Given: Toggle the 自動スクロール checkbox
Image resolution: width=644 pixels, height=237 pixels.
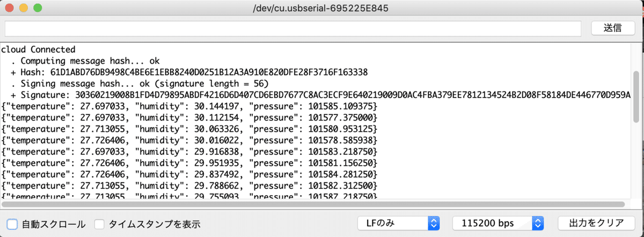Looking at the screenshot, I should pos(12,224).
